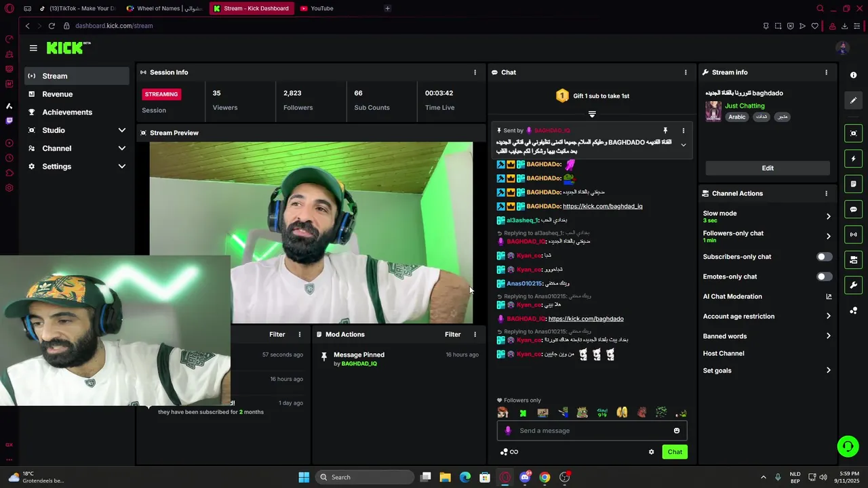Open kick.com/baghdado link in chat
This screenshot has height=488, width=868.
pyautogui.click(x=586, y=319)
